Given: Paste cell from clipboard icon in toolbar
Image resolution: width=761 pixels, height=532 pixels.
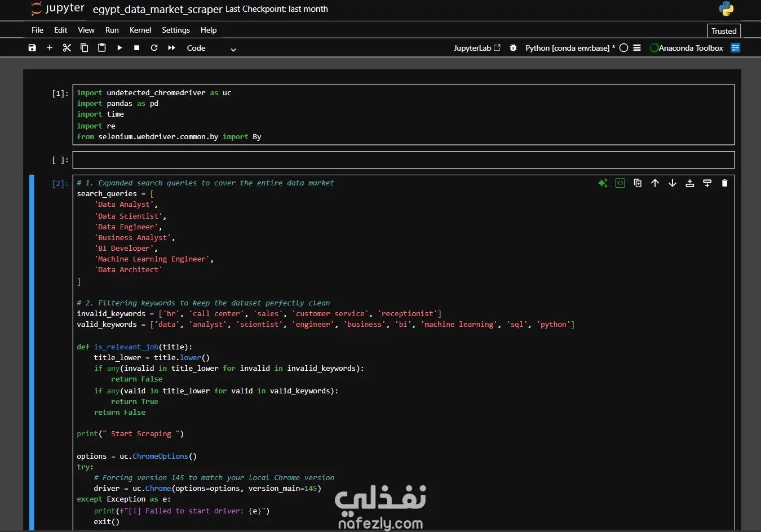Looking at the screenshot, I should 102,48.
